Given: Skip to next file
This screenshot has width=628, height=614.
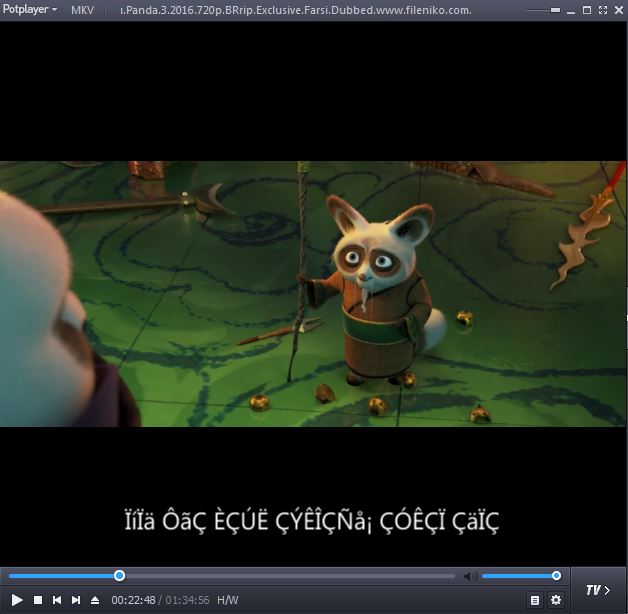Looking at the screenshot, I should pos(76,600).
